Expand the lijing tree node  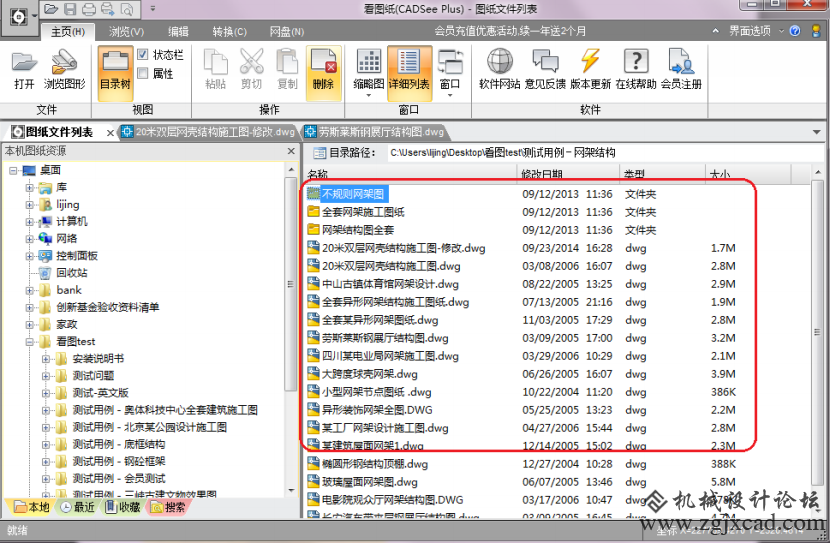tap(30, 205)
